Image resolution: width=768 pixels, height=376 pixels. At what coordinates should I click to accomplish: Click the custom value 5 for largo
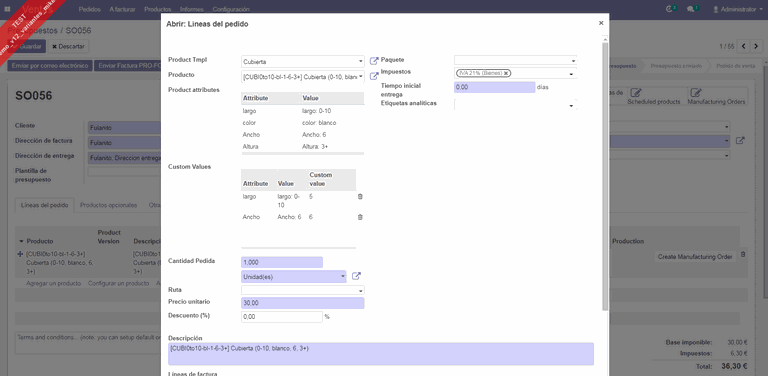(311, 196)
